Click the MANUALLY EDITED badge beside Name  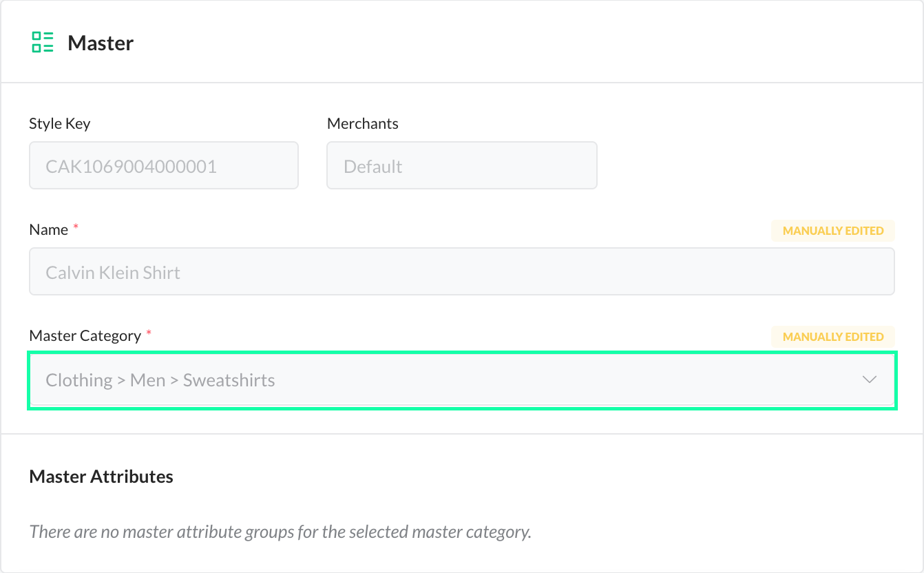click(x=833, y=231)
